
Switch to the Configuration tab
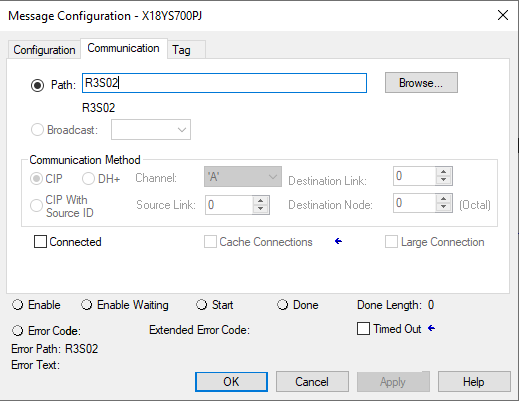[44, 50]
